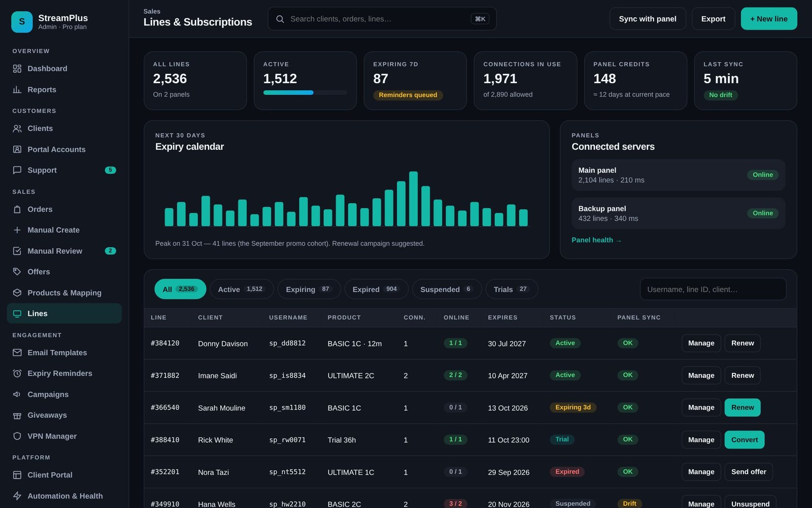Screen dimensions: 812x508
Task: Select the Campaigns megaphone icon
Action: (17, 394)
